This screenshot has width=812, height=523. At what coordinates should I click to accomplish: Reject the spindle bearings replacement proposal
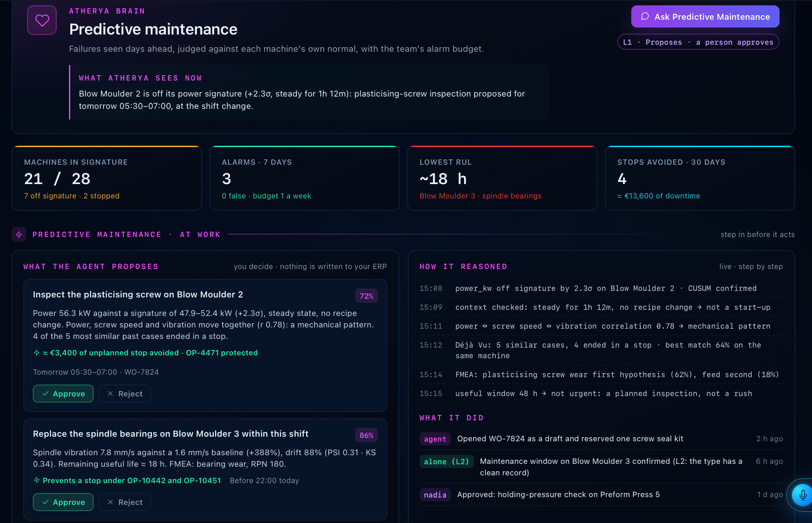click(125, 502)
